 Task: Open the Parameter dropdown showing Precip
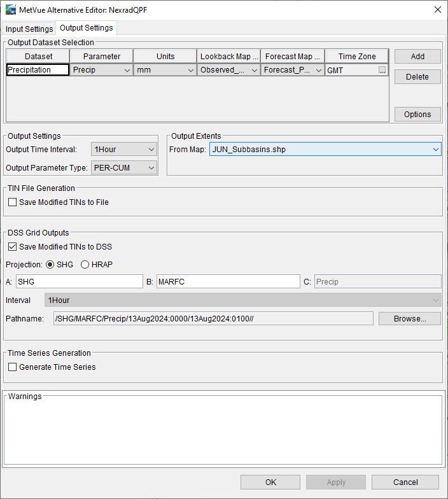(x=101, y=70)
